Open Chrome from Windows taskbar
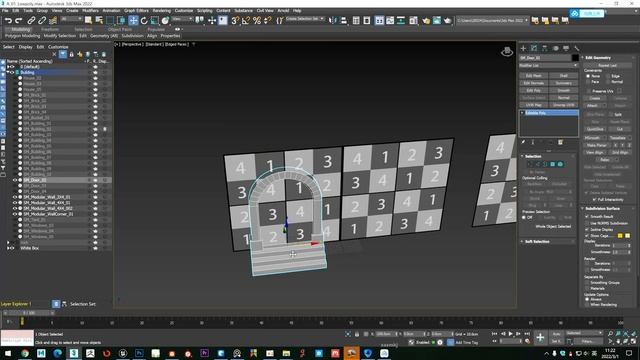Image resolution: width=640 pixels, height=360 pixels. coord(25,353)
